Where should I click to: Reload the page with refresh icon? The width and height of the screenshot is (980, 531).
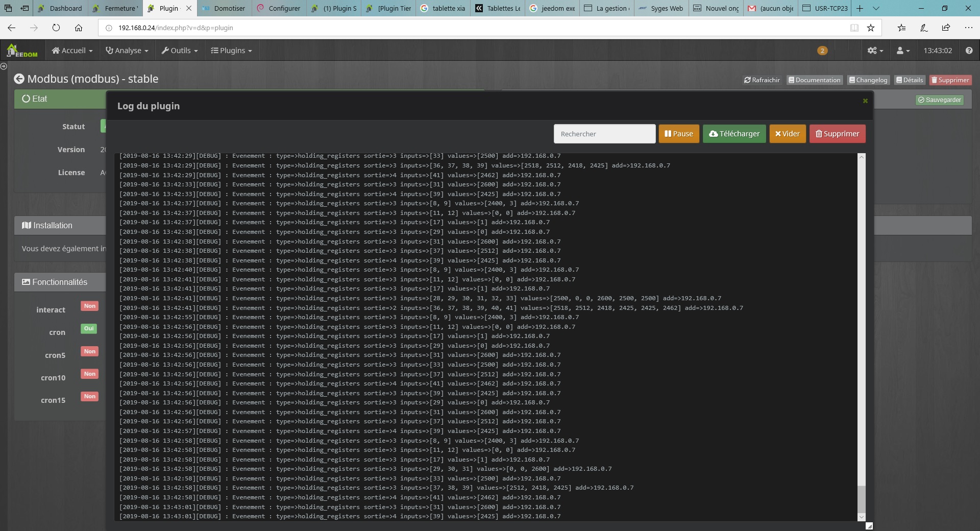coord(56,28)
